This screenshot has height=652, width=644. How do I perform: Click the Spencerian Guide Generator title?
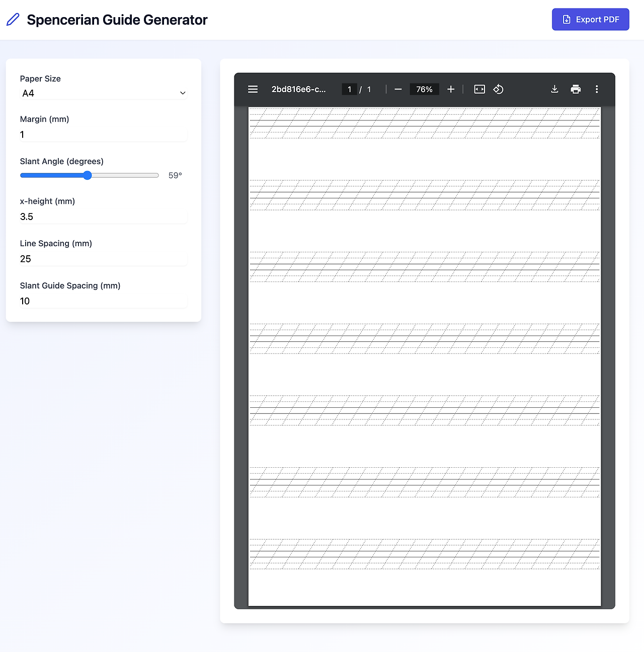(117, 20)
